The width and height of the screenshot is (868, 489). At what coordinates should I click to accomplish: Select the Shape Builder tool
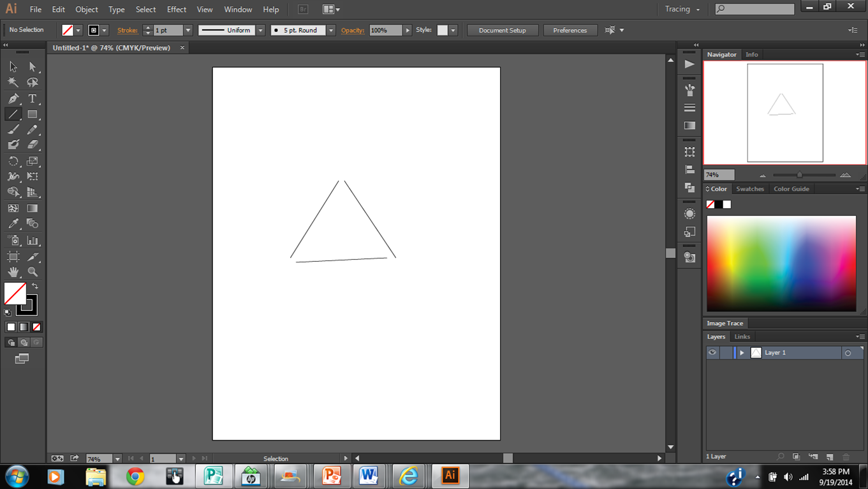pyautogui.click(x=13, y=192)
